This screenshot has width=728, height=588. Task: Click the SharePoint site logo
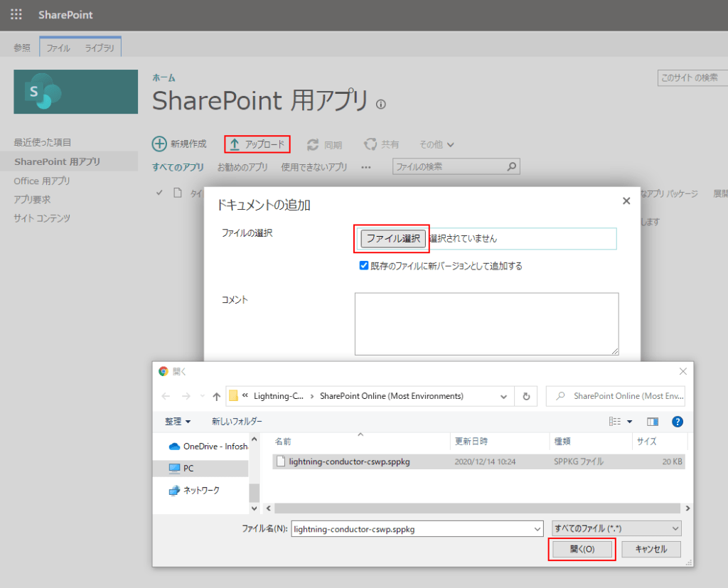[x=75, y=92]
